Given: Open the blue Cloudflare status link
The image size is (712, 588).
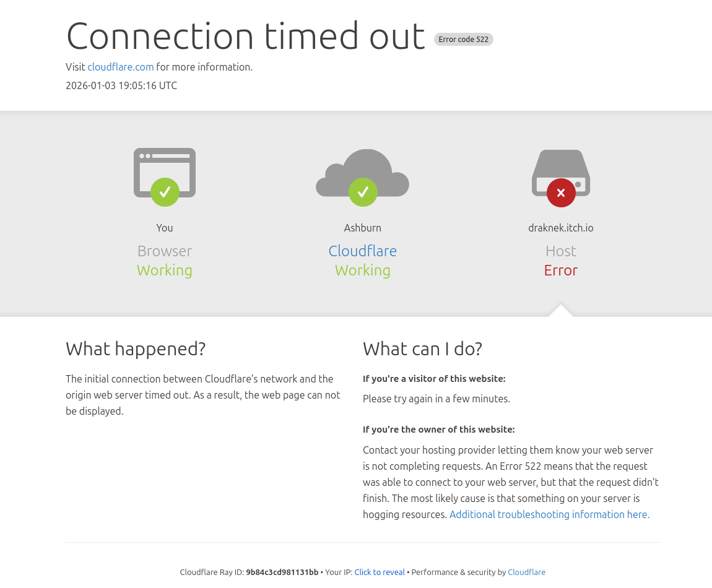Looking at the screenshot, I should (362, 251).
